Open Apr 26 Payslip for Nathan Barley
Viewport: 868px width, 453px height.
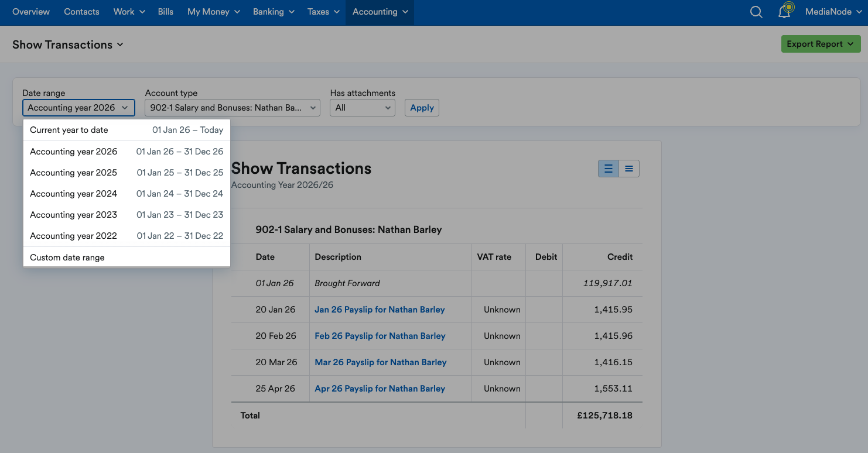[380, 389]
